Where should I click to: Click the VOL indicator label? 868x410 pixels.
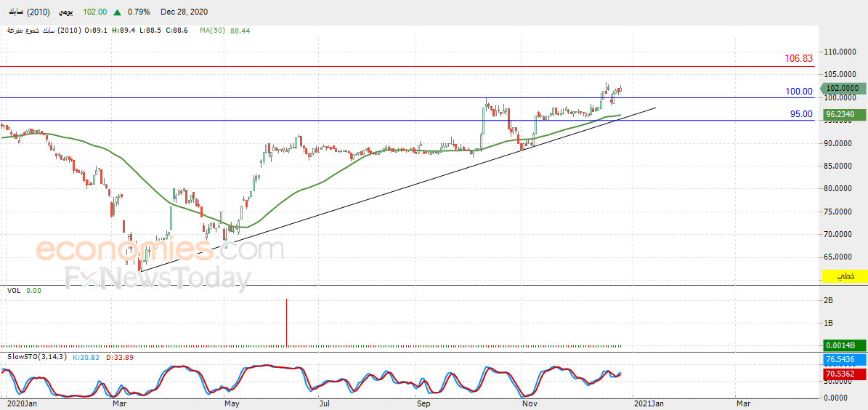(14, 290)
